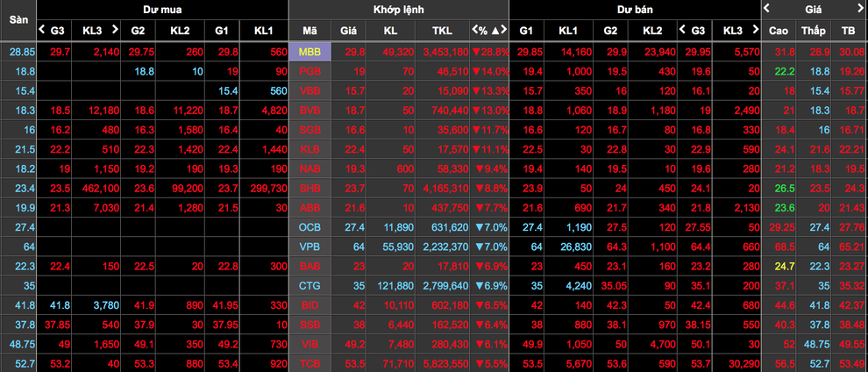The width and height of the screenshot is (868, 372).
Task: Click KL column header under Khớp lệnh
Action: [x=390, y=31]
